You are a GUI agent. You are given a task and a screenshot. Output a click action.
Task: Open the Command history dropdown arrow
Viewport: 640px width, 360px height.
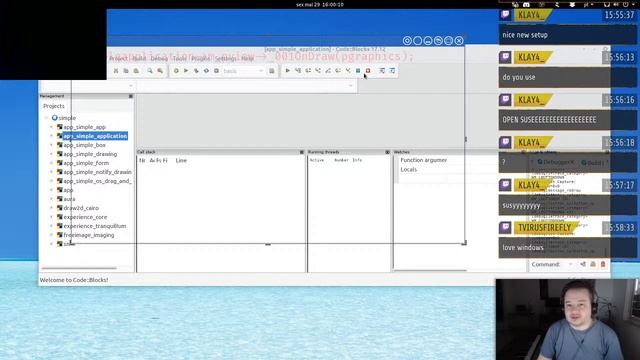(571, 264)
